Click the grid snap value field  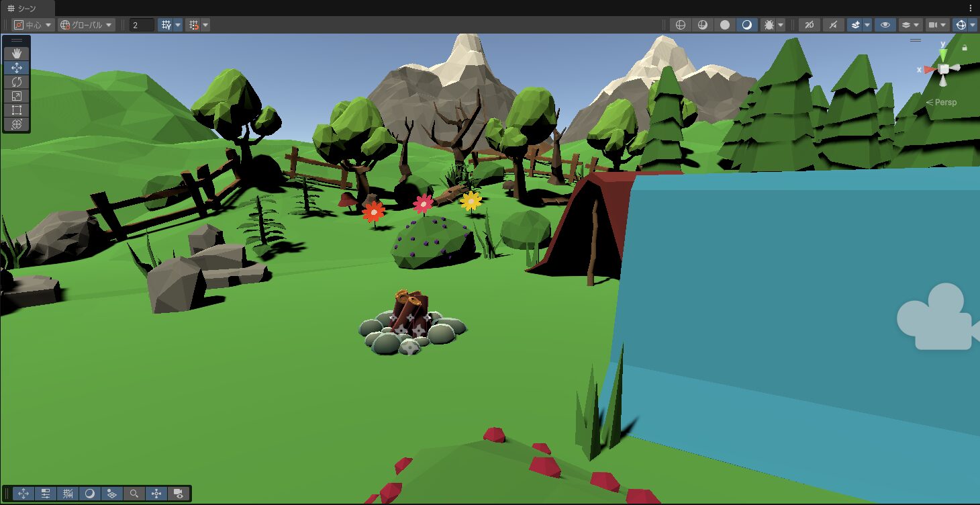142,25
